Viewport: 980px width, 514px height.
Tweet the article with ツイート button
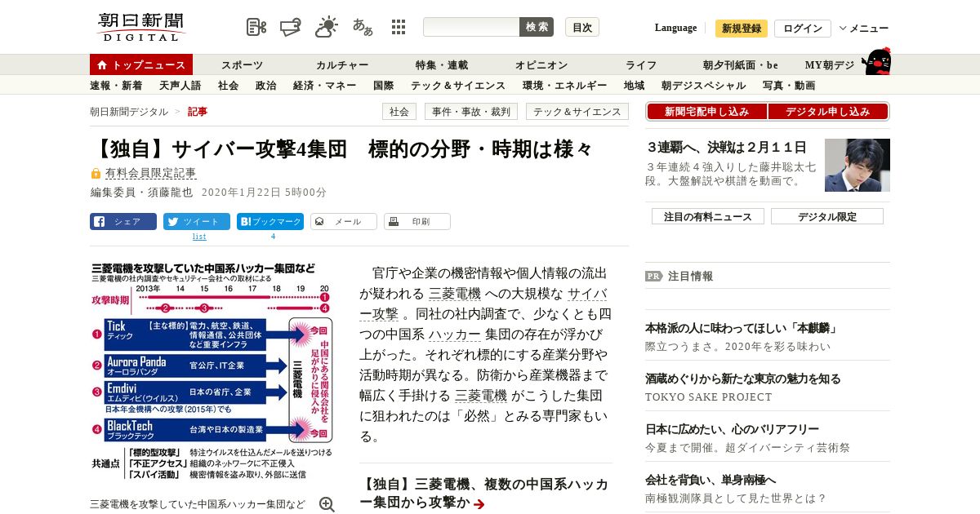(197, 221)
